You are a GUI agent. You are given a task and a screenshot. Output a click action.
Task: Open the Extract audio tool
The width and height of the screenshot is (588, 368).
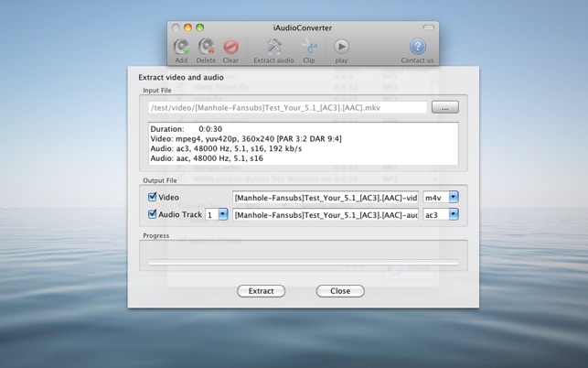pyautogui.click(x=273, y=47)
